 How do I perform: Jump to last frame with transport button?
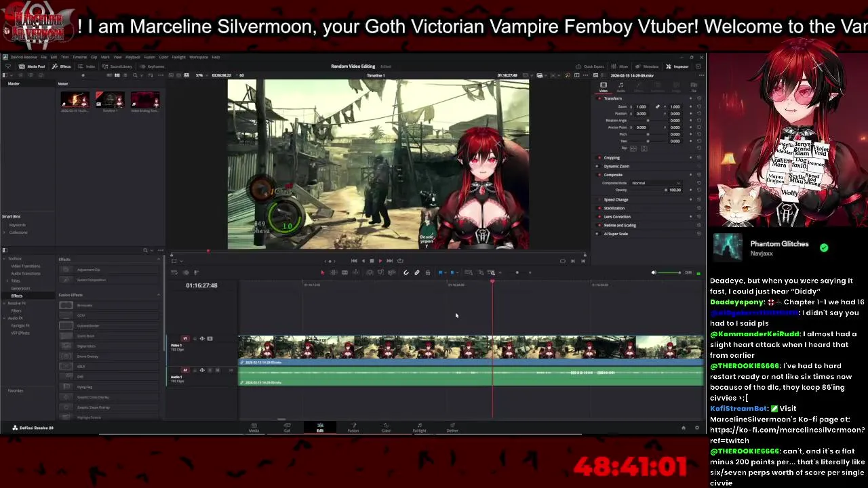coord(389,261)
